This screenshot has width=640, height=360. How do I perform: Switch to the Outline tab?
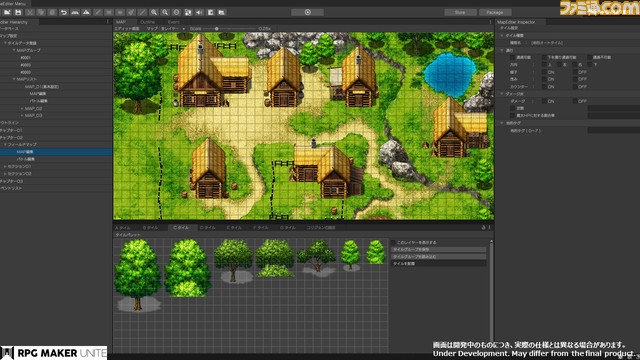point(147,22)
